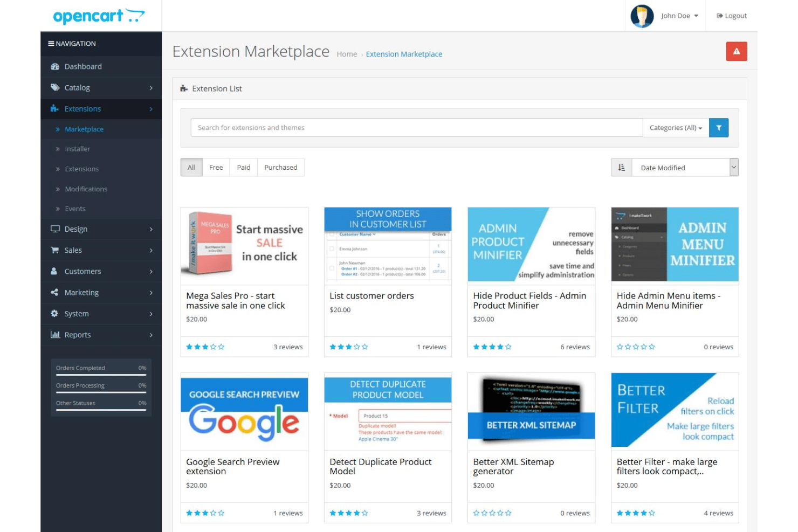Expand the Catalog menu chevron

click(151, 88)
